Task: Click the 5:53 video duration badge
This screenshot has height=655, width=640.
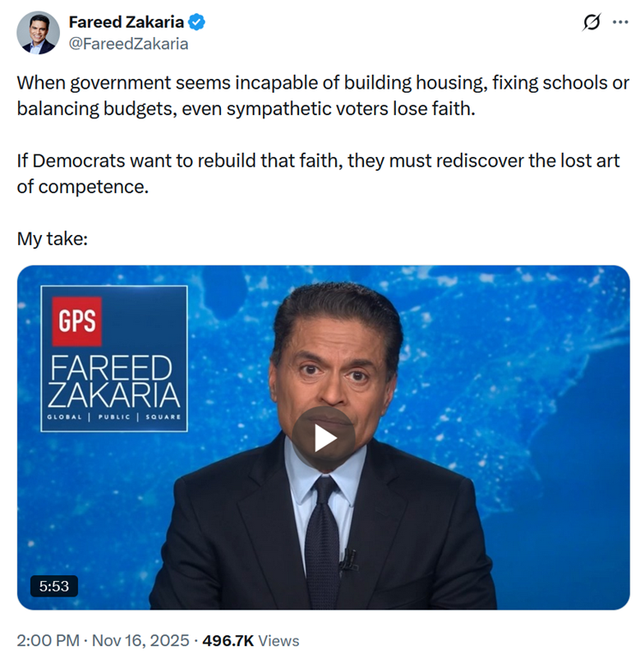Action: 54,586
